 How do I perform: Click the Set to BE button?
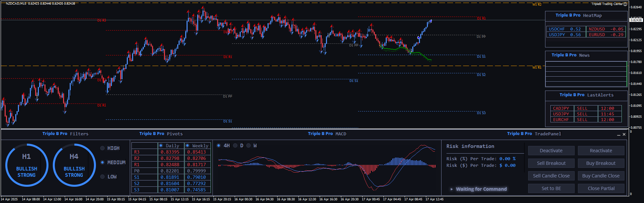551,188
